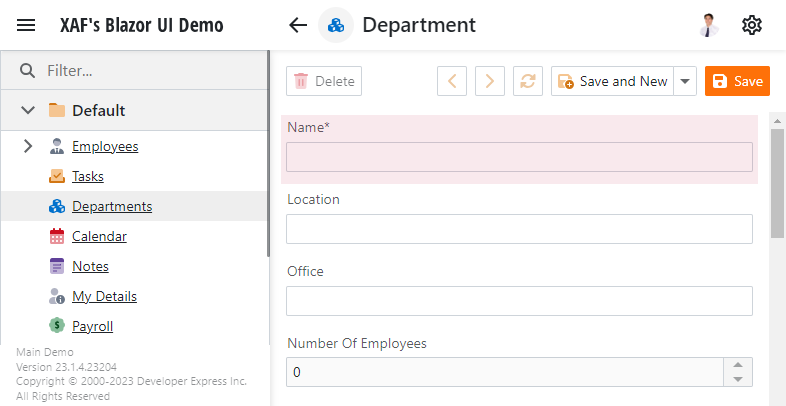Click the XAF's Blazor UI Demo title

(x=142, y=25)
